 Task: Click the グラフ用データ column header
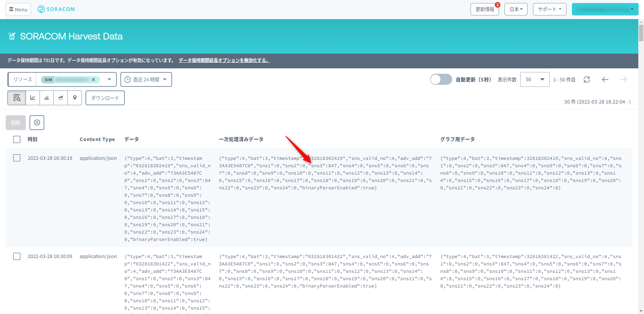click(458, 139)
